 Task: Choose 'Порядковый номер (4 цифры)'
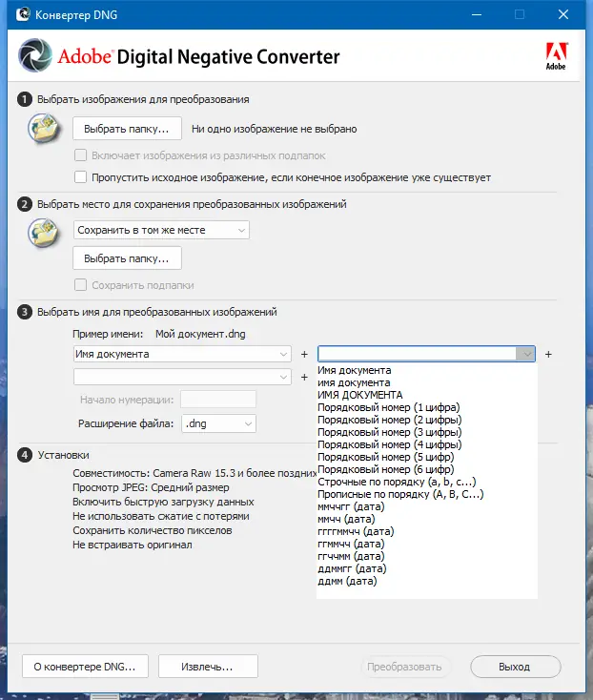point(390,444)
